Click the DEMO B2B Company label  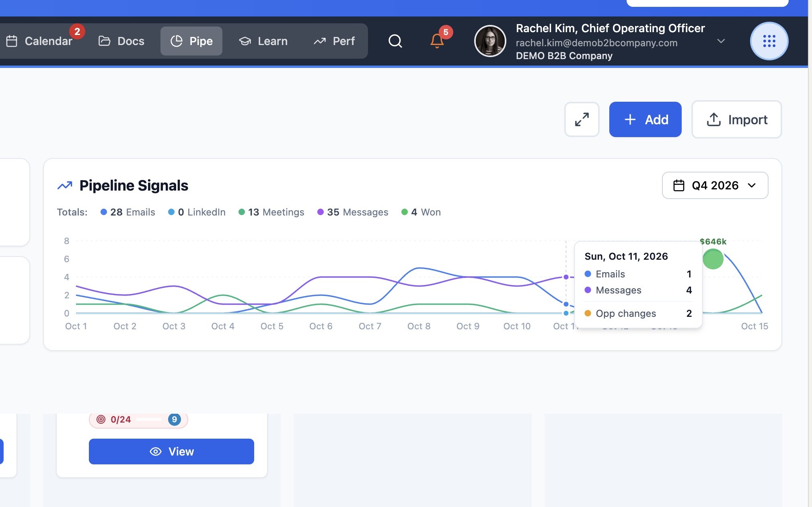click(564, 55)
